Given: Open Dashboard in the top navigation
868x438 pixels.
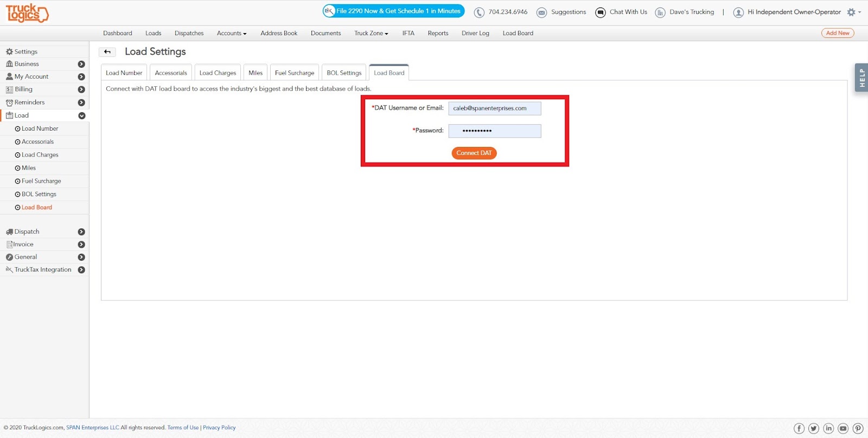Looking at the screenshot, I should 118,33.
